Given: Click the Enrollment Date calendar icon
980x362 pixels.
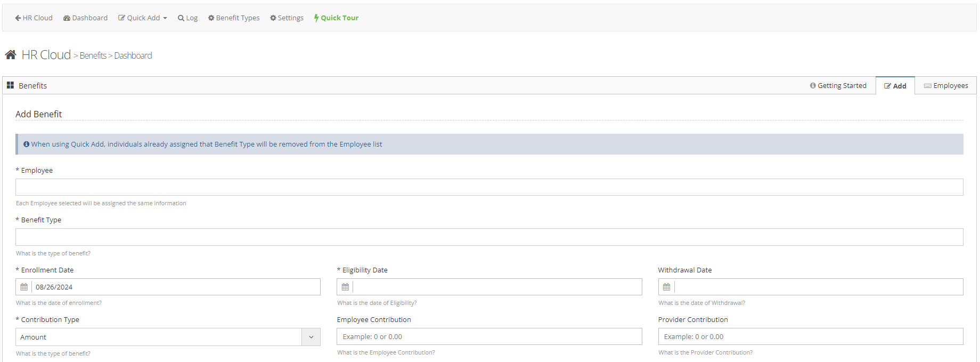Looking at the screenshot, I should pyautogui.click(x=24, y=287).
